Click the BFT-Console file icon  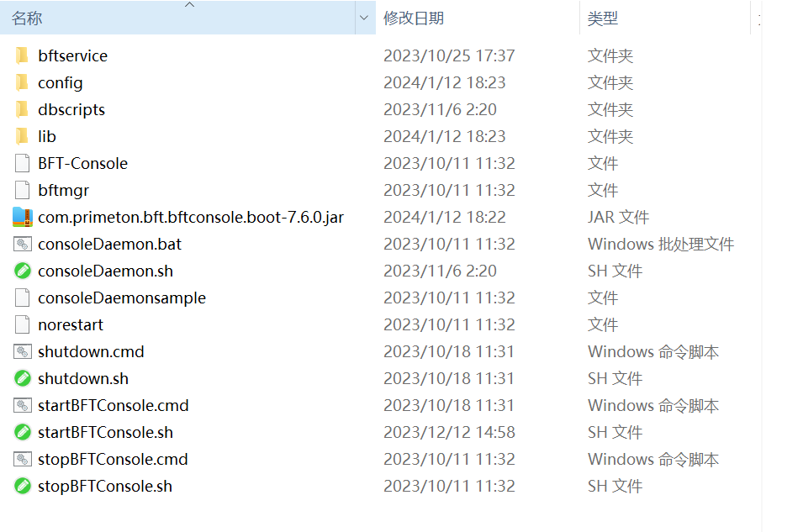click(22, 163)
